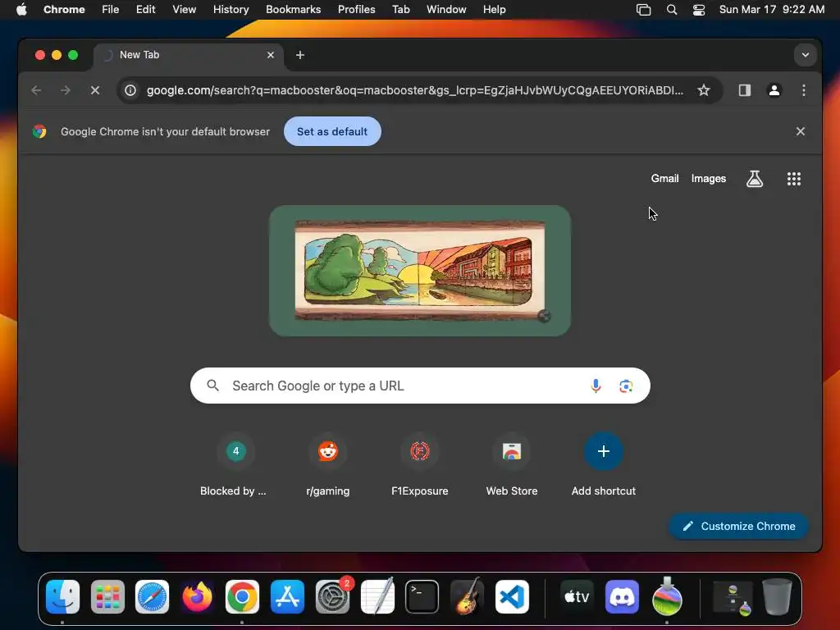Open the View menu
Screen dimensions: 840x630
coord(184,9)
